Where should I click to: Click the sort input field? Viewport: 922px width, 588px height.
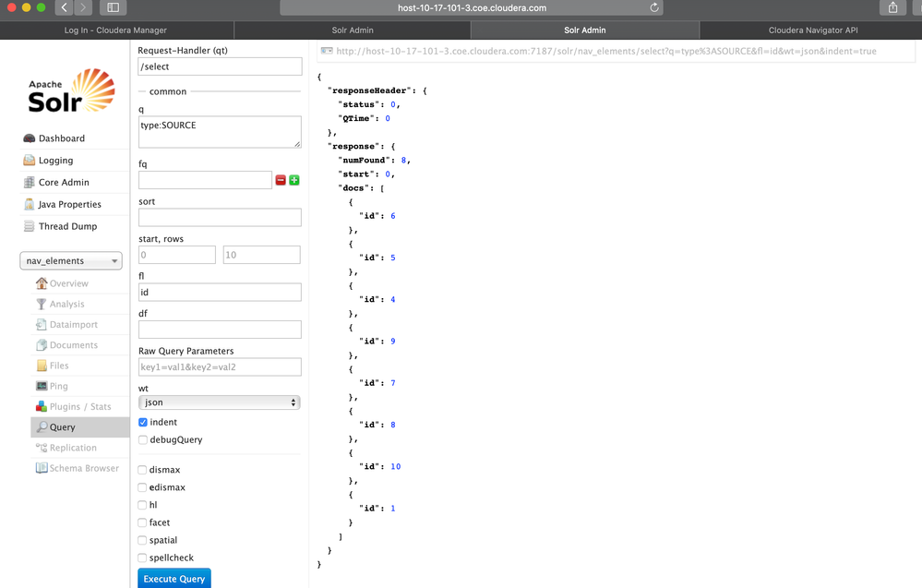[x=220, y=218]
